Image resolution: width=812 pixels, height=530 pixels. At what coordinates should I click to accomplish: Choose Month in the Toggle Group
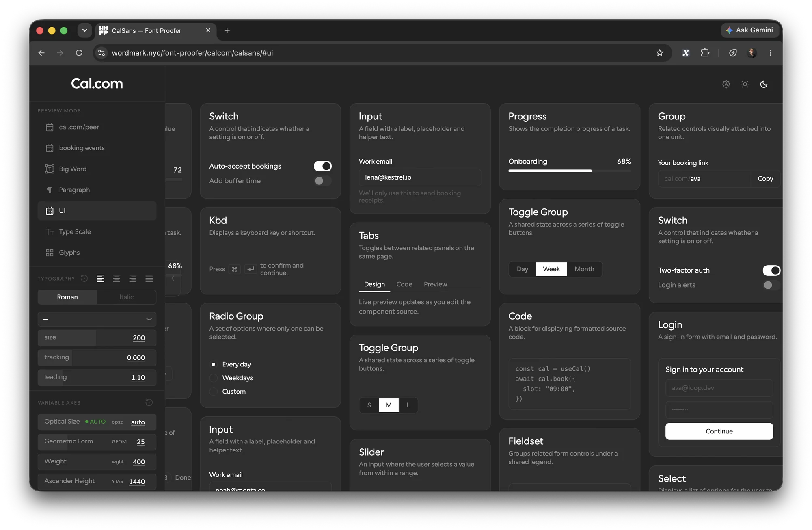(584, 269)
